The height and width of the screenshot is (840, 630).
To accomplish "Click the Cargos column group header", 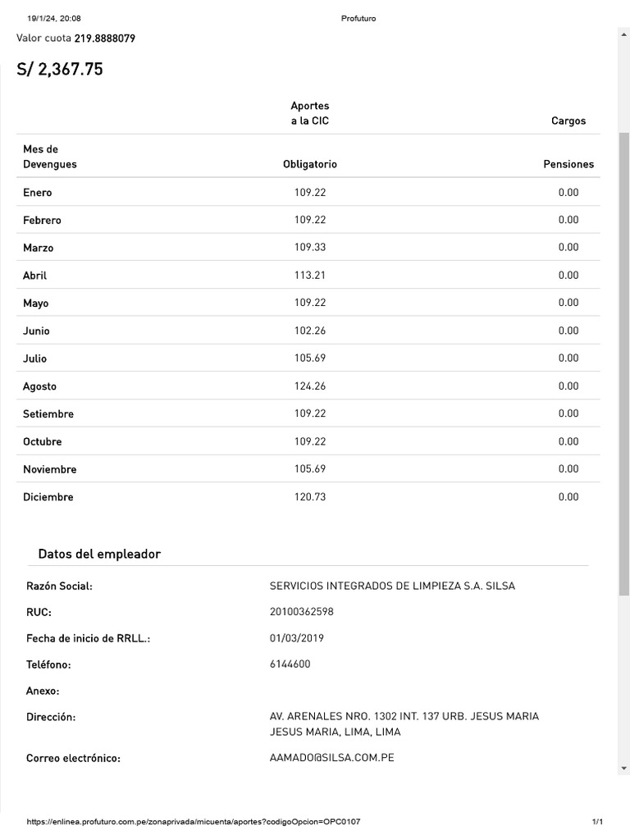I will tap(568, 121).
